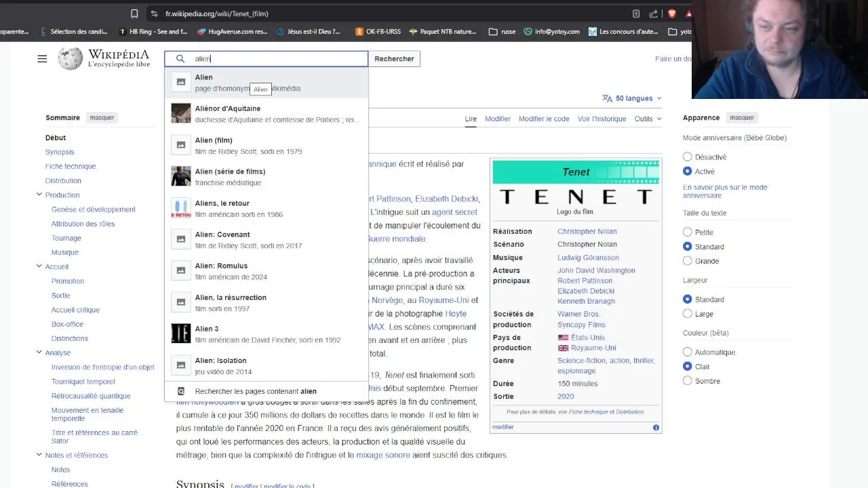
Task: Click the share icon in address bar
Action: click(x=654, y=14)
